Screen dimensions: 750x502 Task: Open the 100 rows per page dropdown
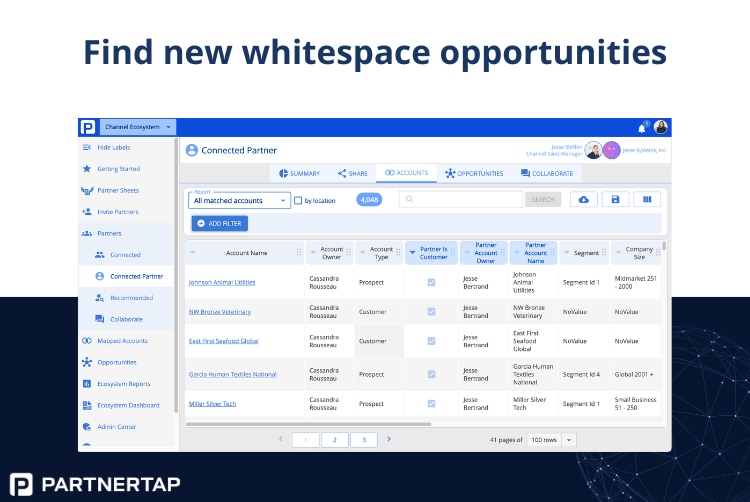(551, 440)
